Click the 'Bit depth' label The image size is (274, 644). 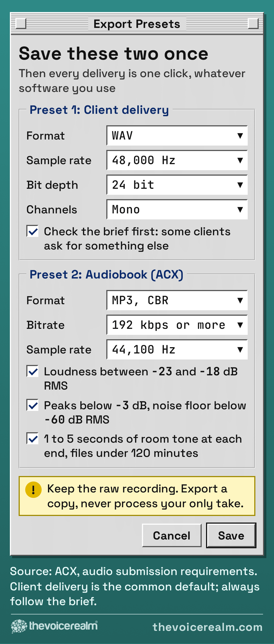coord(52,185)
